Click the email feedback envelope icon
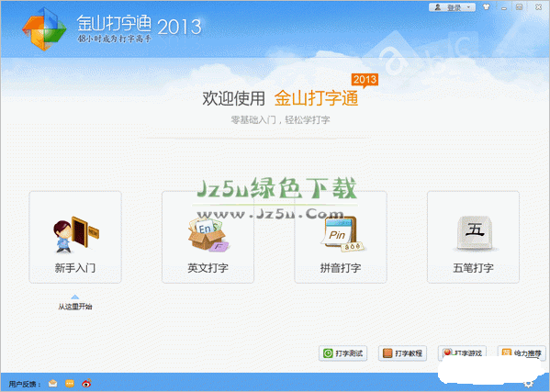Image resolution: width=550 pixels, height=392 pixels. (x=52, y=384)
